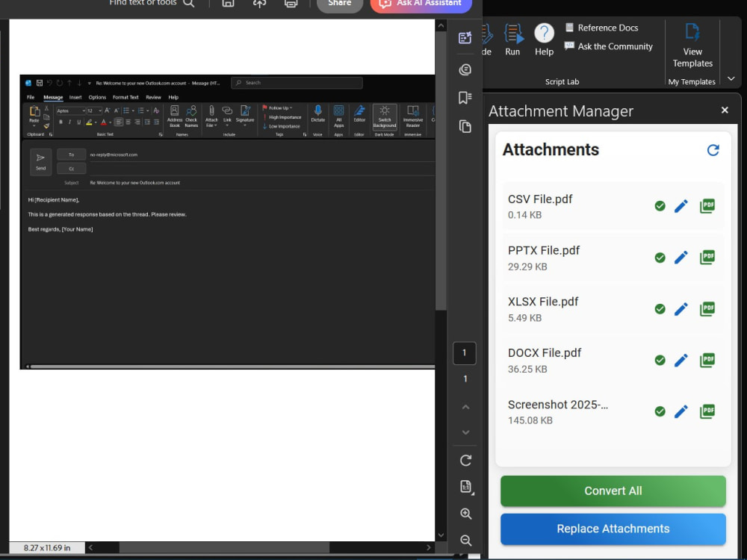Open the page display fit options icon
747x560 pixels.
466,487
